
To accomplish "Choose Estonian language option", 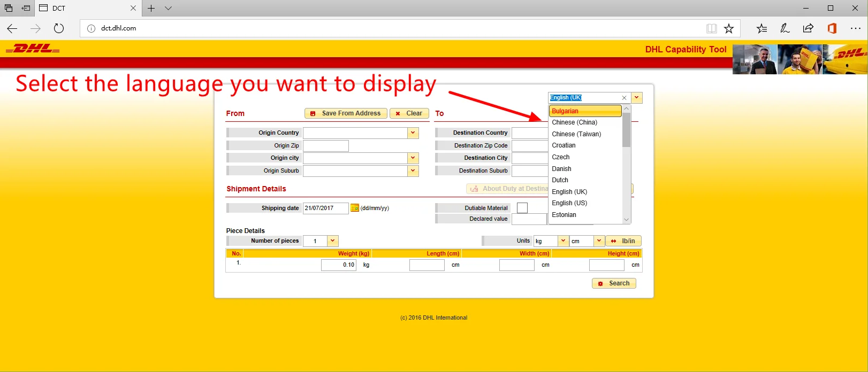I will coord(585,215).
